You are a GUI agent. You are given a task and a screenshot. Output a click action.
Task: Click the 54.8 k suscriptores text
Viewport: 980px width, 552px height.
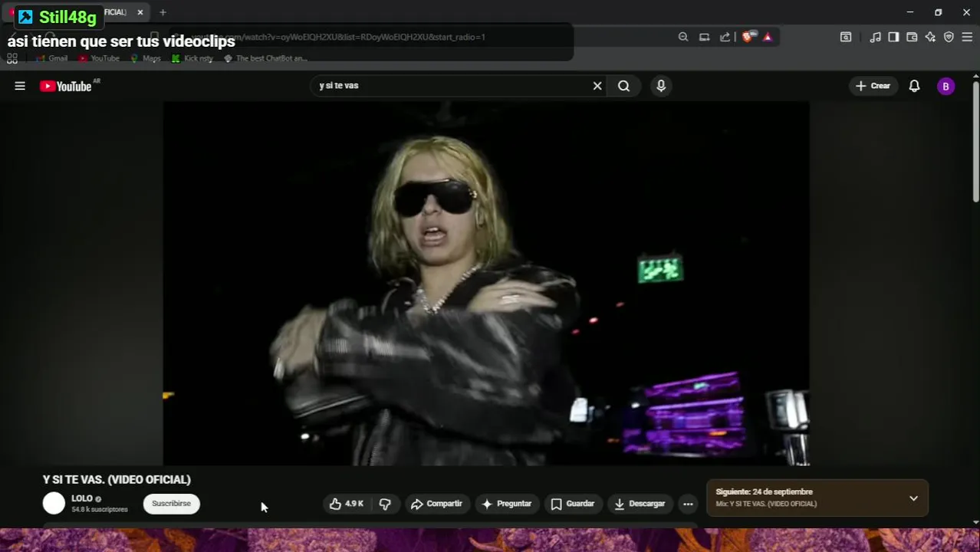[100, 509]
